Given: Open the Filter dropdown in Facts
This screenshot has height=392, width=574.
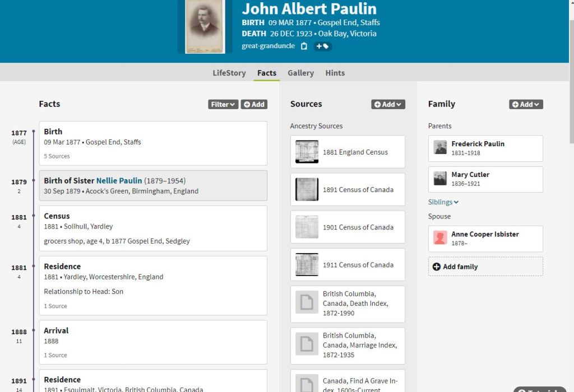Looking at the screenshot, I should [x=223, y=104].
